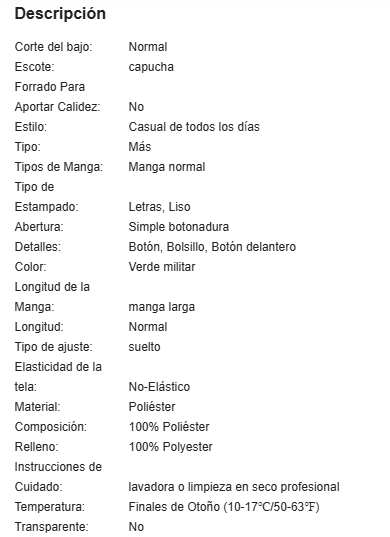This screenshot has width=390, height=537.
Task: Select 'Casual de todos los días' value
Action: point(194,127)
